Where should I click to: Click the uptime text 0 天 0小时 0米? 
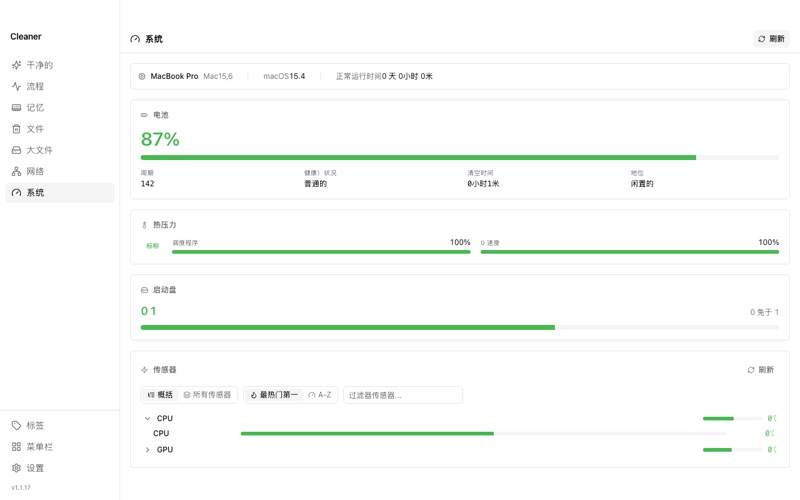pos(407,76)
